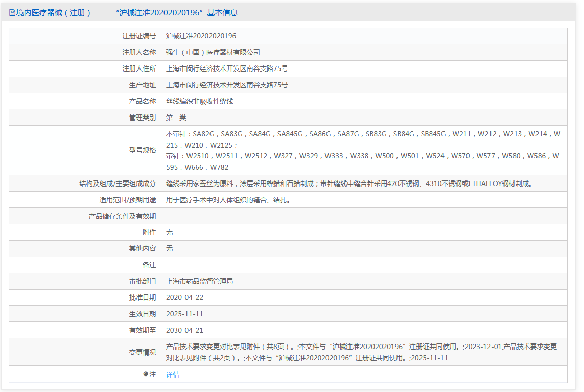Select the 注册人住所 address value
This screenshot has height=392, width=584.
[227, 68]
